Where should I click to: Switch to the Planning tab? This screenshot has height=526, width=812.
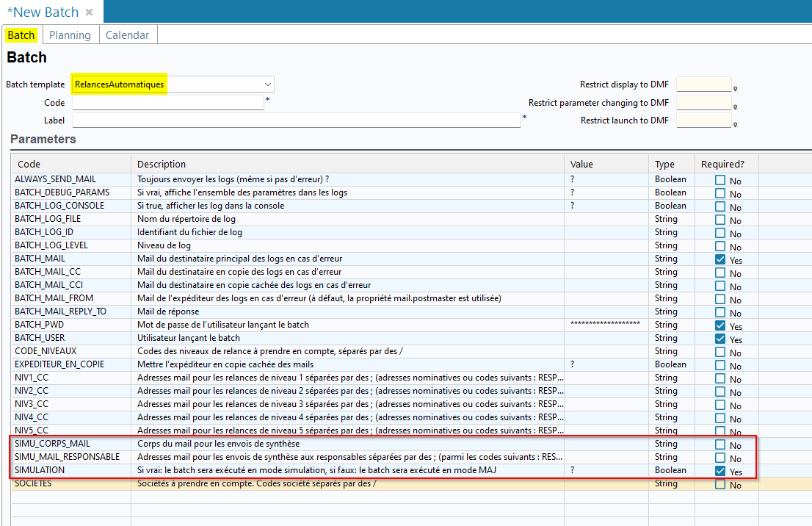(x=70, y=35)
